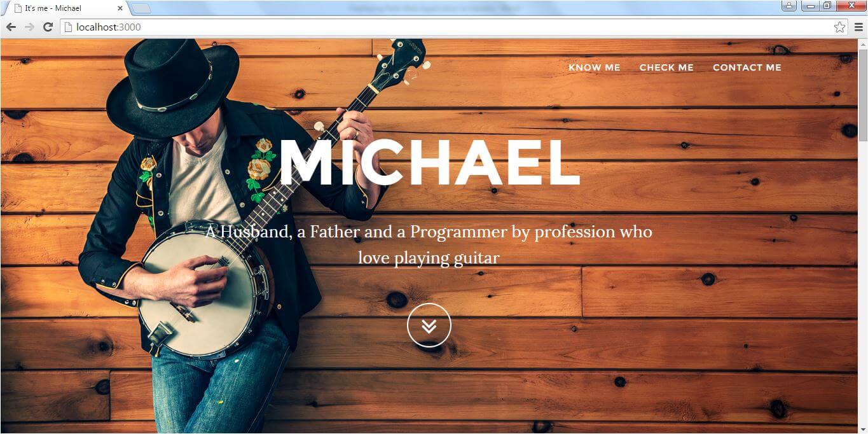Open the KNOW ME navigation link
The height and width of the screenshot is (434, 868).
pos(594,67)
